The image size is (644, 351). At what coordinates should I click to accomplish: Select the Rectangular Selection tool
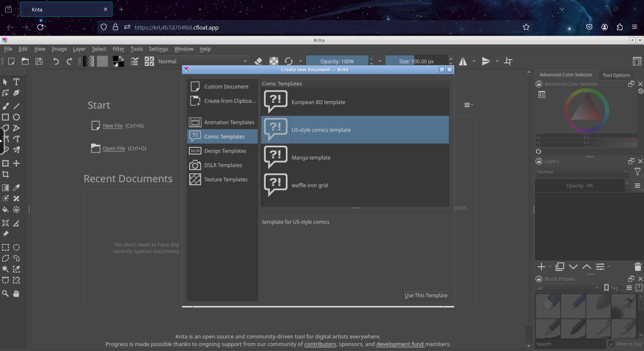coord(5,248)
